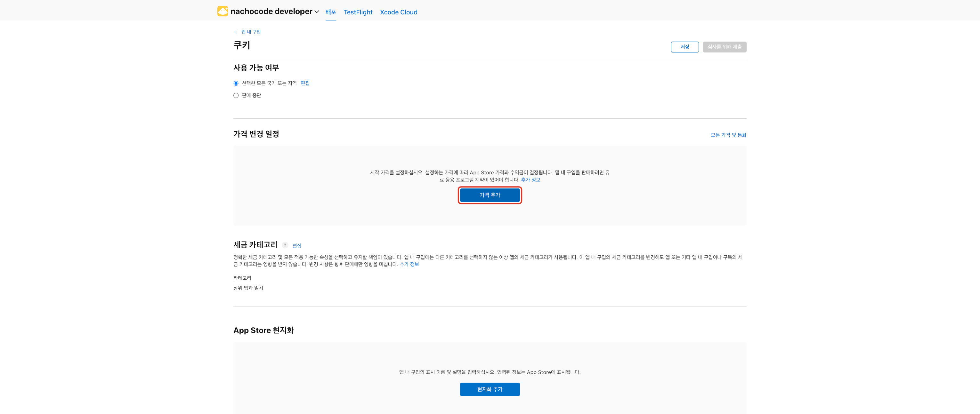Click 편집 link next to availability option

(x=305, y=83)
